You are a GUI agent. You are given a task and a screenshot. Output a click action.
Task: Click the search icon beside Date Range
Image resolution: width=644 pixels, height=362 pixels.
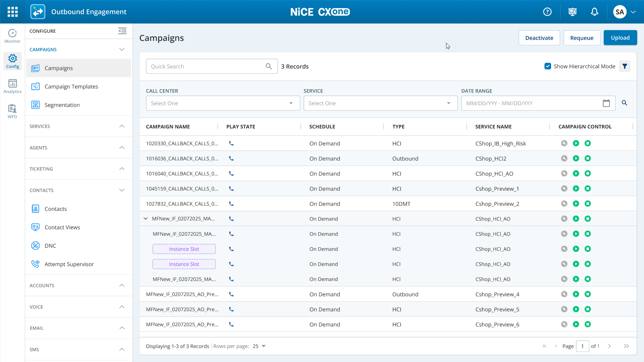point(624,103)
